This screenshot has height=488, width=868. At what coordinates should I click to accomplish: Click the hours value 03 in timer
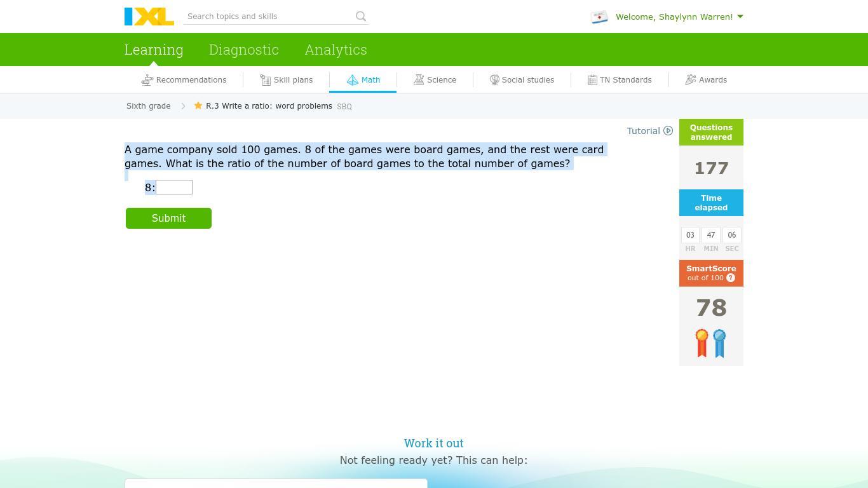click(x=690, y=235)
